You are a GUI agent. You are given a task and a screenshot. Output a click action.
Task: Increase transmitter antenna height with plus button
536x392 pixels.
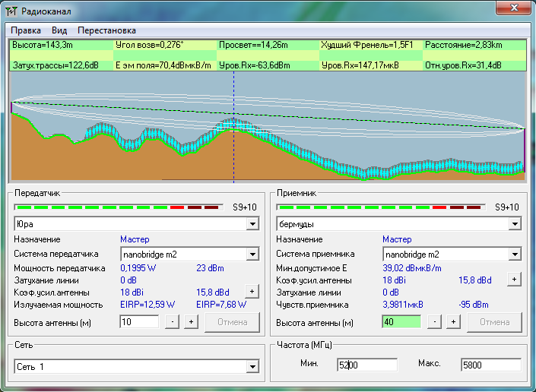pos(190,322)
